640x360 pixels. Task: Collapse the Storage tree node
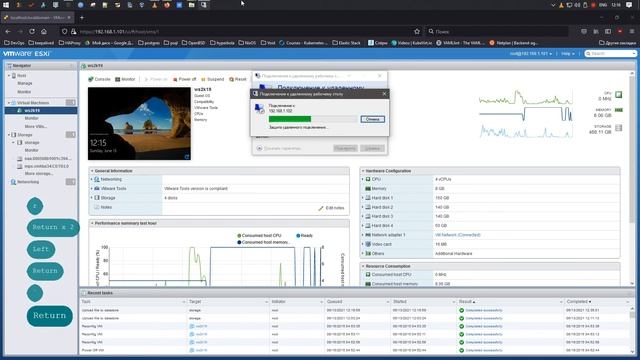[9, 135]
